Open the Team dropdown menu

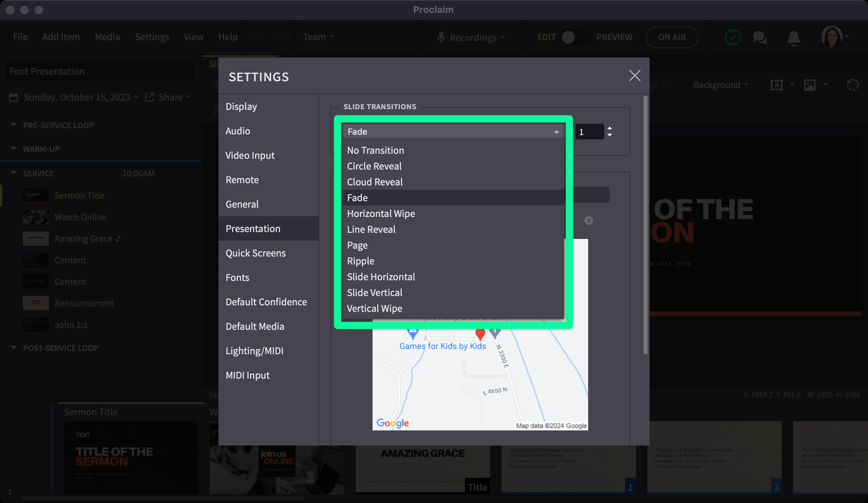coord(319,37)
